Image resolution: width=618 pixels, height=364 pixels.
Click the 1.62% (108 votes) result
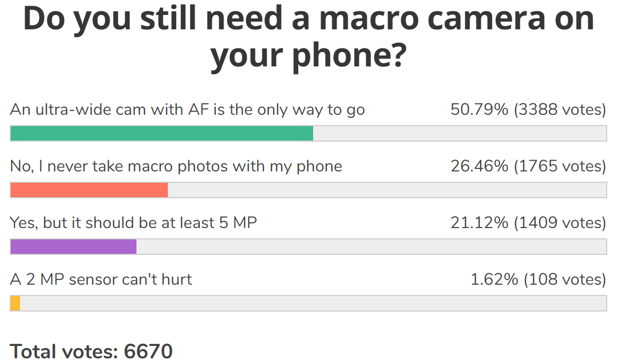click(538, 280)
